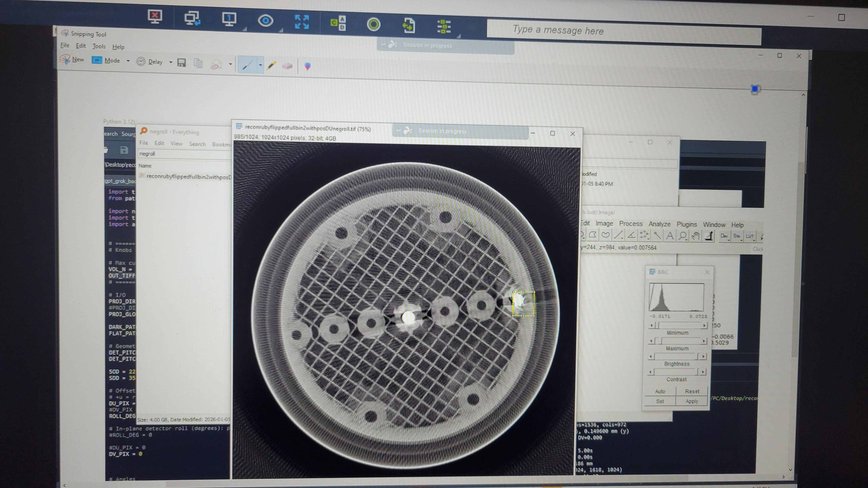Select the Eraser tool in Snipping Tool
The image size is (868, 488).
coord(287,66)
